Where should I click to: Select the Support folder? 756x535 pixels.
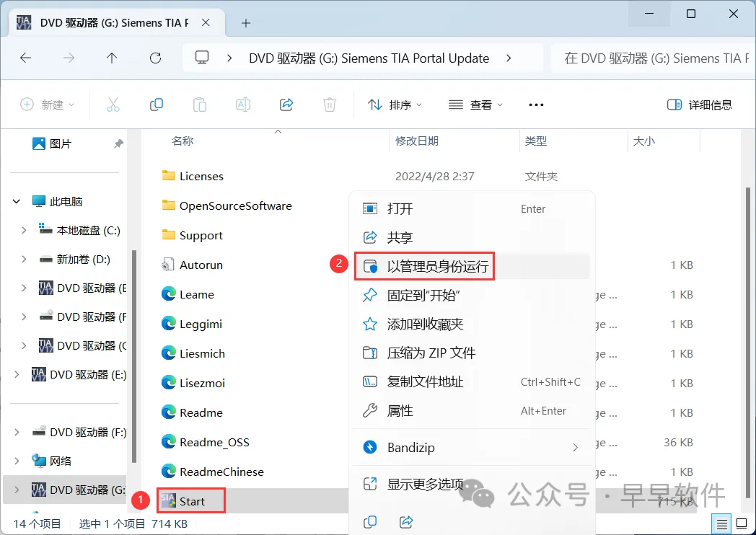[x=201, y=236]
